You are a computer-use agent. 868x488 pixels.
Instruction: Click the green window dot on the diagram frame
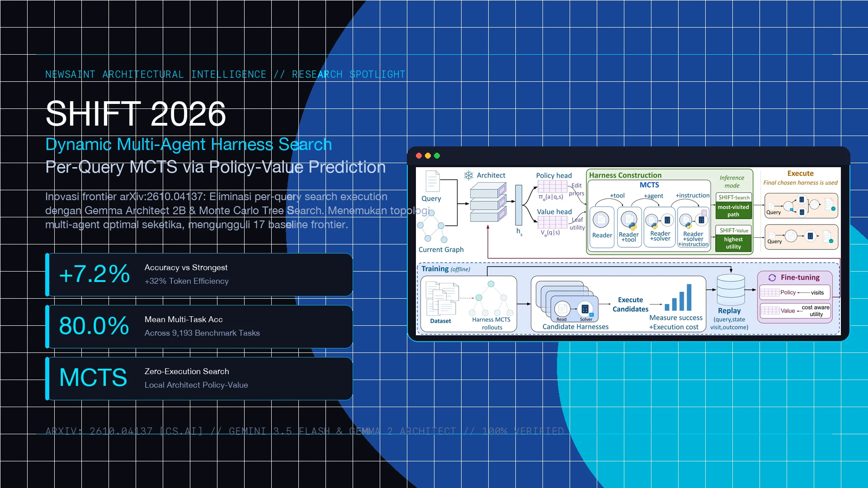[437, 156]
